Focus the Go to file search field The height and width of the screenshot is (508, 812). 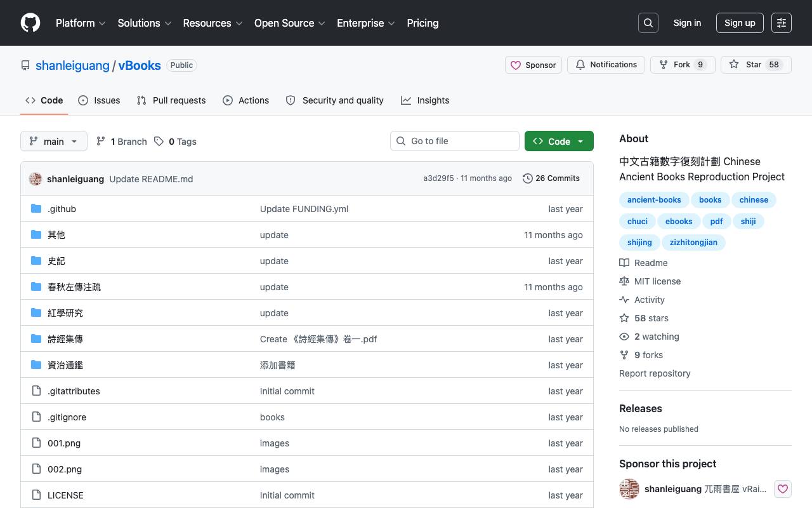[455, 141]
